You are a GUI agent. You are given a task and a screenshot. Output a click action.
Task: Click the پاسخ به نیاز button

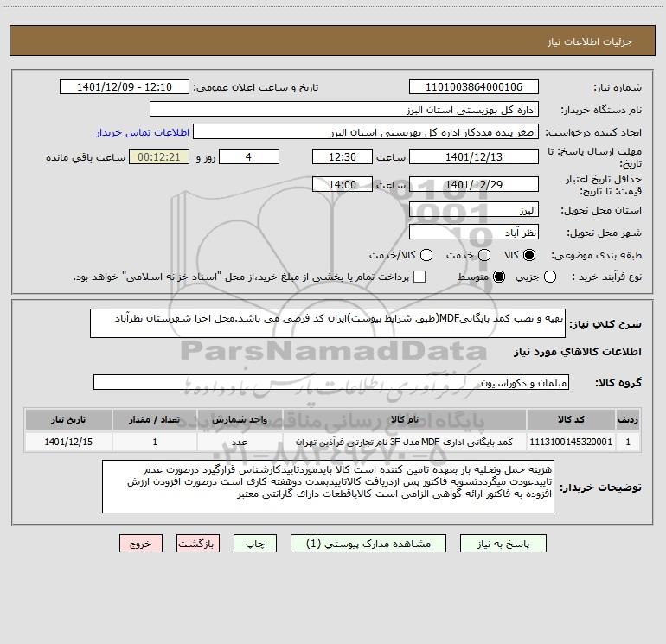coord(503,544)
